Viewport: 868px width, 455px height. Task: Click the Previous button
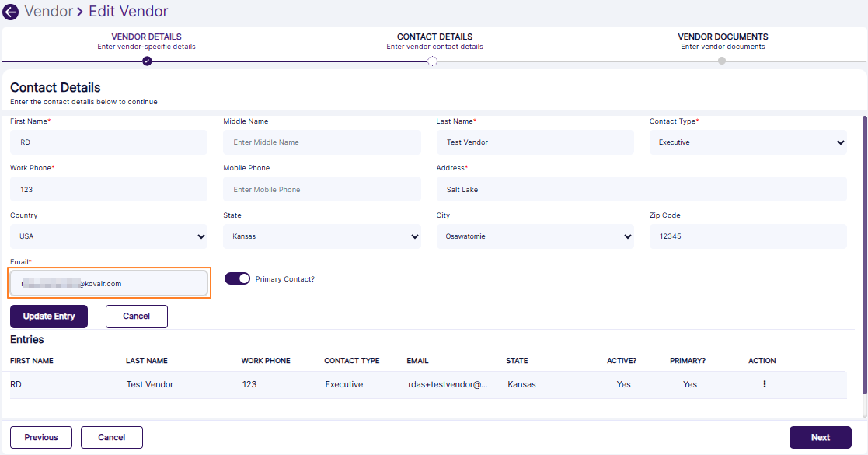click(41, 437)
